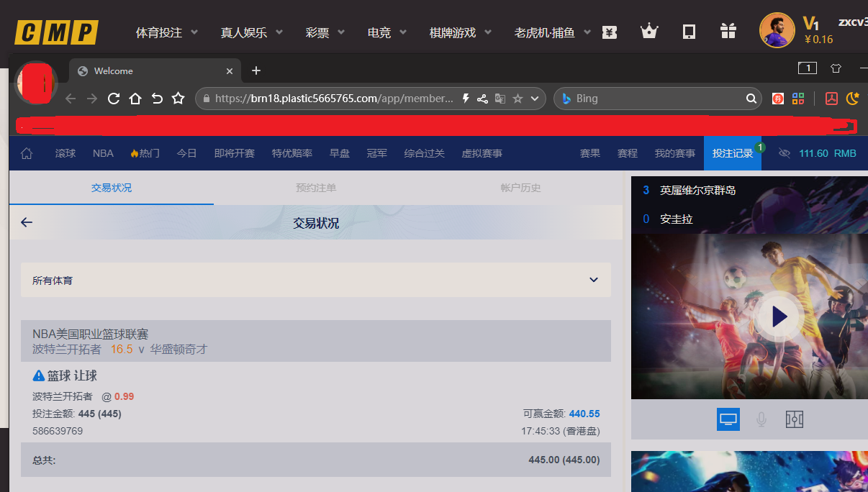Switch to the 预约注单 tab
Viewport: 868px width, 492px height.
click(316, 188)
